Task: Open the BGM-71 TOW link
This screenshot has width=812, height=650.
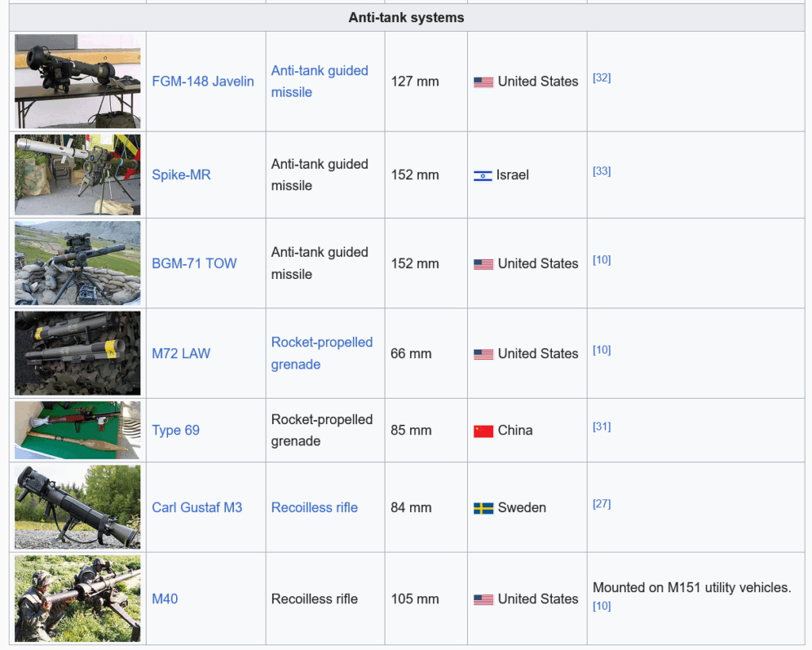Action: coord(194,263)
